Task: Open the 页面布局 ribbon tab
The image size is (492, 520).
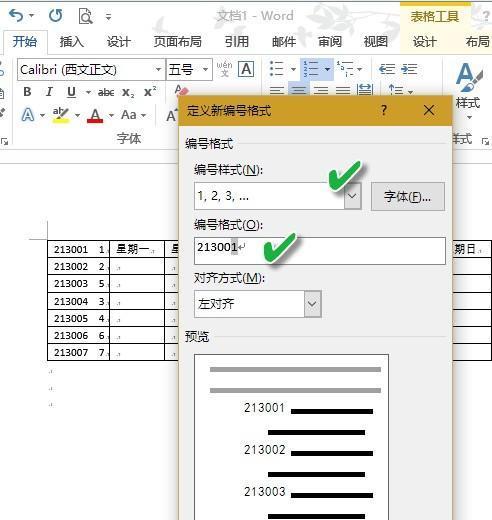Action: click(x=178, y=42)
